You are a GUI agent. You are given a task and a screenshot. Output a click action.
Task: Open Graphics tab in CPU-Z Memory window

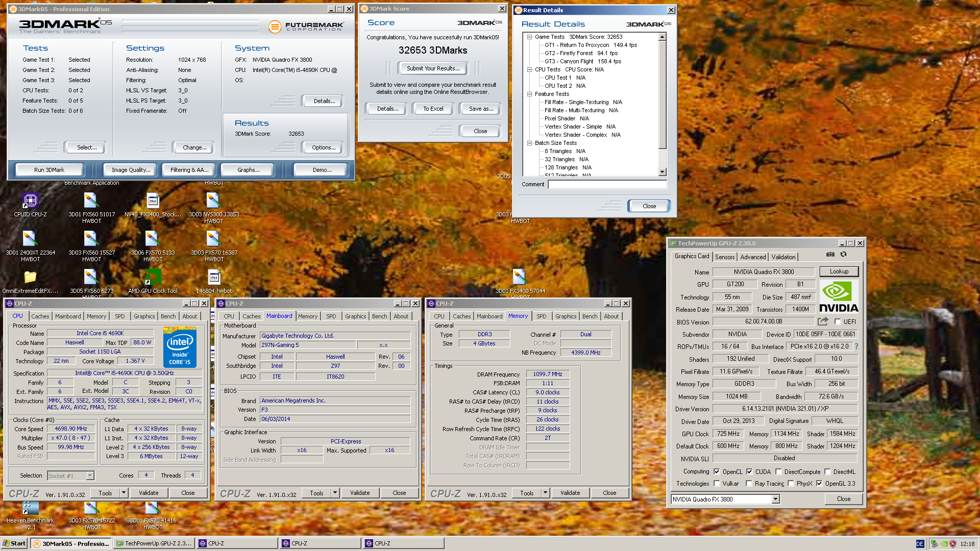566,316
